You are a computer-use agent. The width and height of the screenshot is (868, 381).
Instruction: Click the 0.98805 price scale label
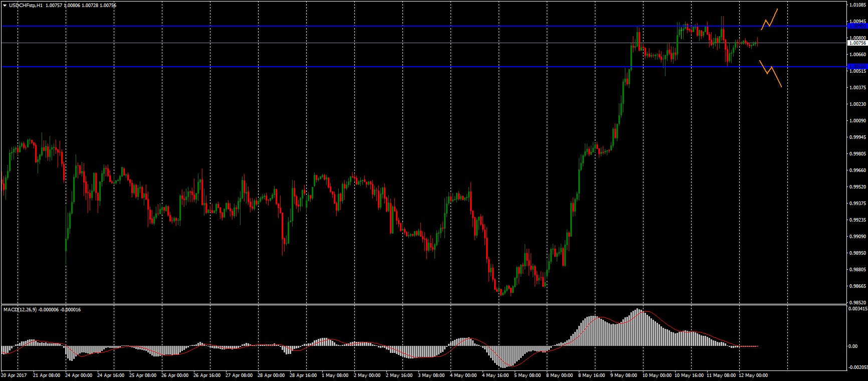click(858, 270)
